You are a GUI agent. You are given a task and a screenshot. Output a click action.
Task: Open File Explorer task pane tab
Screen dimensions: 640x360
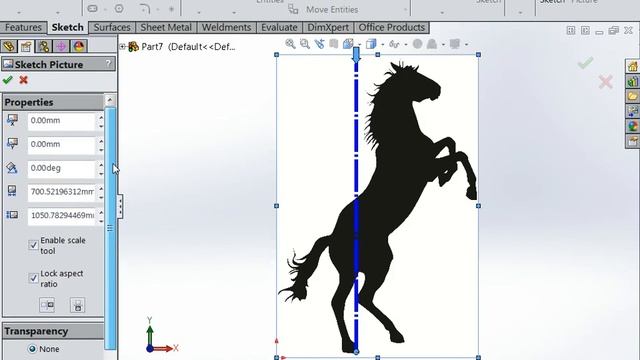(633, 96)
